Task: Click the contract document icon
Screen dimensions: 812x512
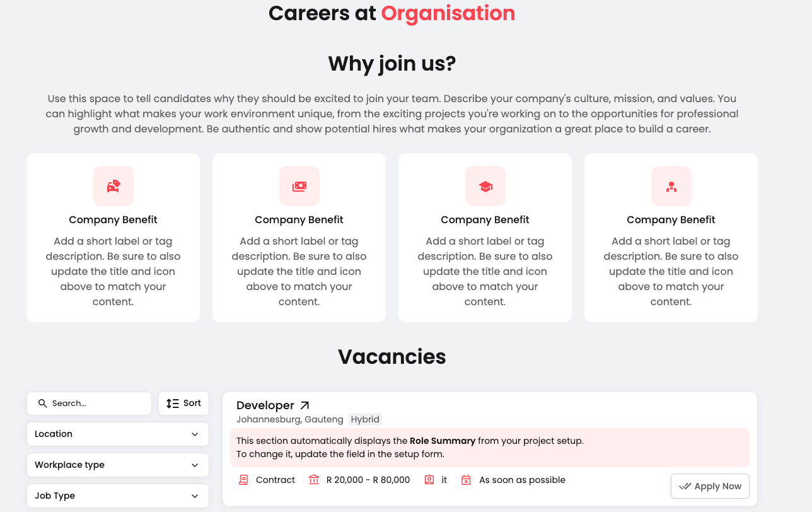Action: (x=243, y=480)
